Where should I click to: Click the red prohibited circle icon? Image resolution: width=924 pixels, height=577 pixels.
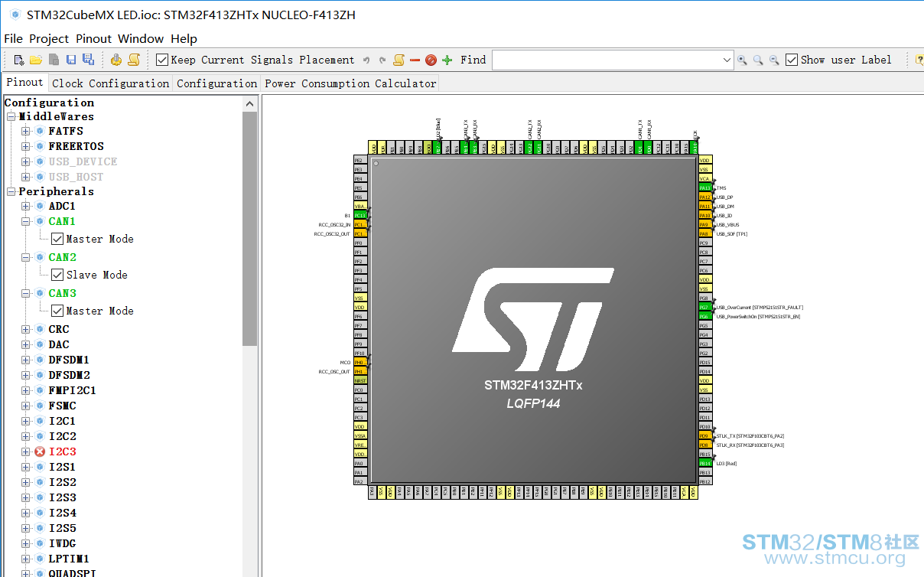tap(431, 60)
